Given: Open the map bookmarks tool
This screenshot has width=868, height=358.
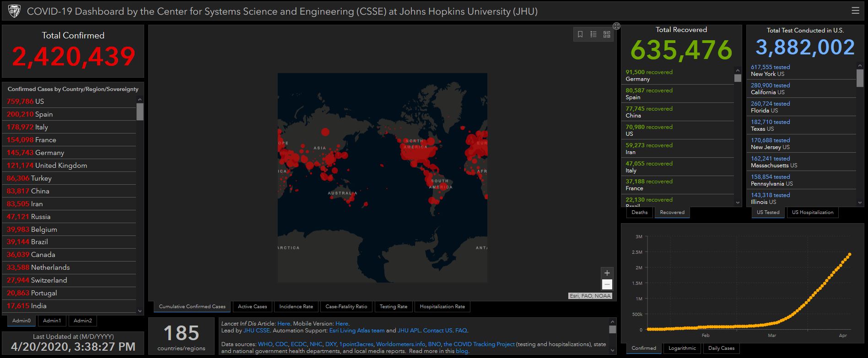Looking at the screenshot, I should (x=580, y=34).
